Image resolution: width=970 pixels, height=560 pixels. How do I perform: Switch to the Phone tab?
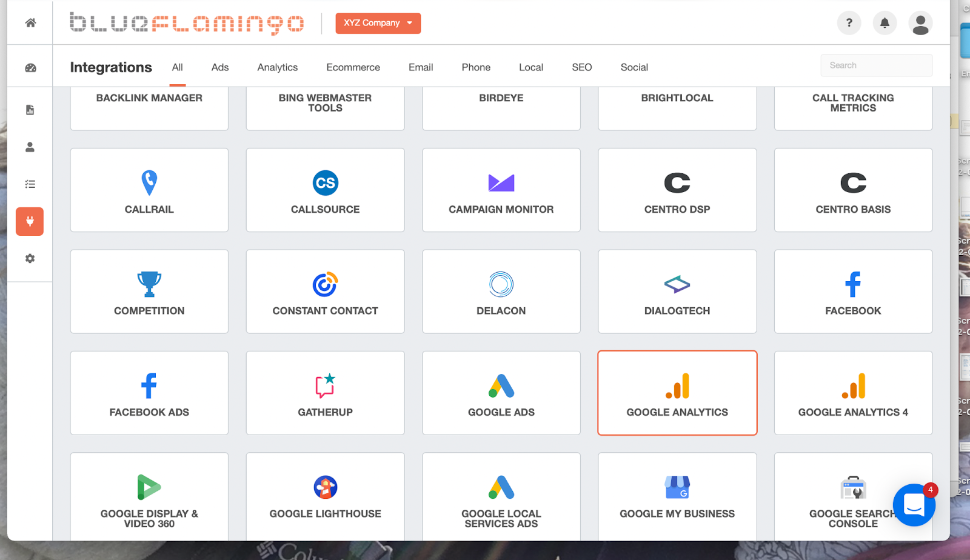[x=476, y=67]
